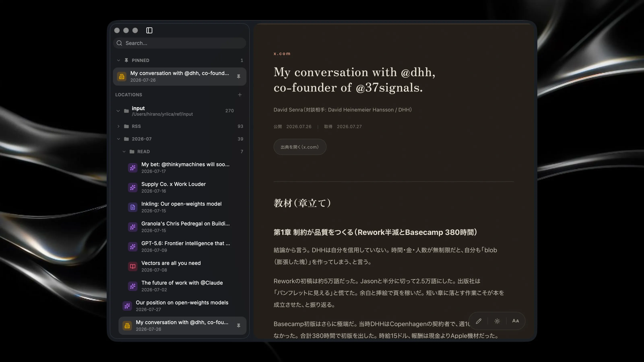Select the RSS folder label

136,126
